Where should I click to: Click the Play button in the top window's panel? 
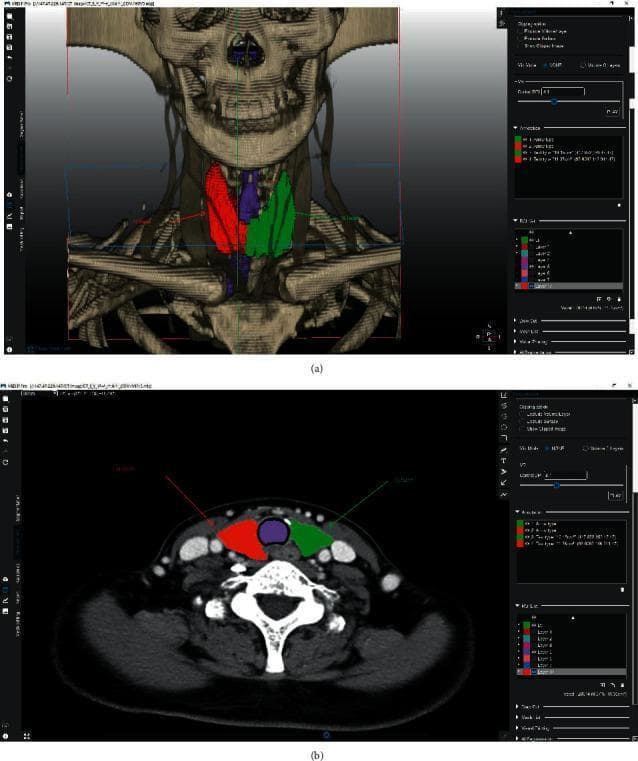coord(612,112)
